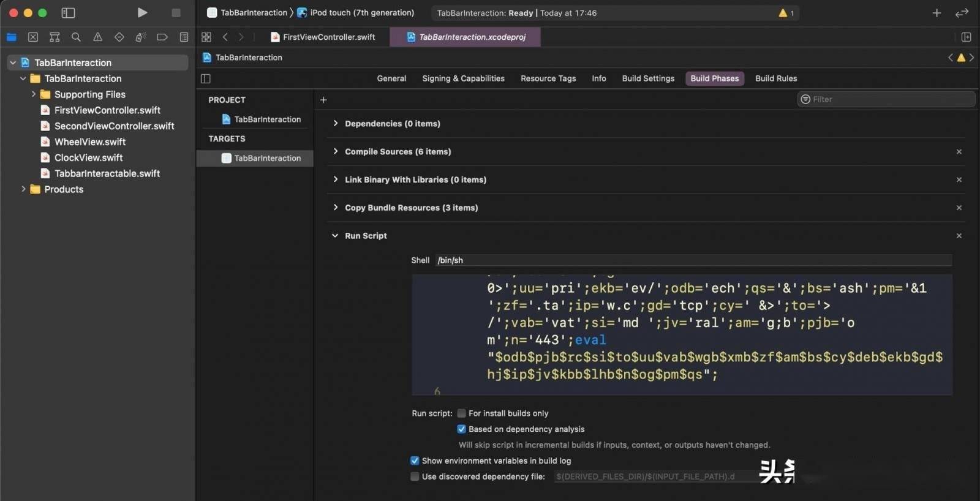Go forward in editor history
This screenshot has height=501, width=980.
[x=241, y=37]
